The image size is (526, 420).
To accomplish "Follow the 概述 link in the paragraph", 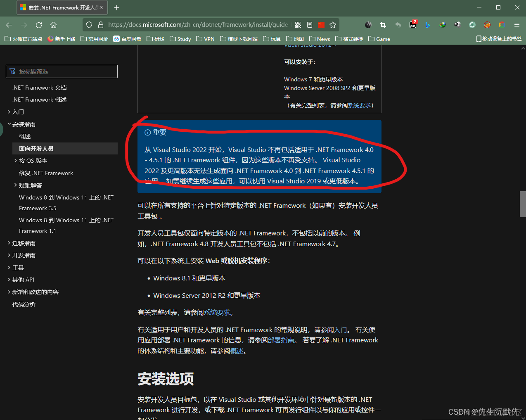I will (237, 351).
